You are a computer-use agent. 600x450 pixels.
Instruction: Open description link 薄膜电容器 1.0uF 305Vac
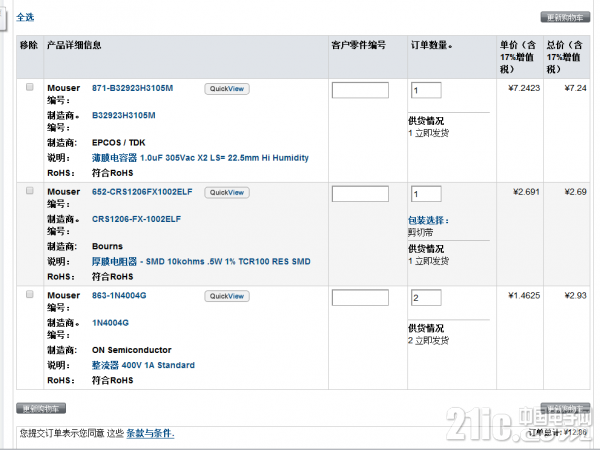(x=200, y=158)
